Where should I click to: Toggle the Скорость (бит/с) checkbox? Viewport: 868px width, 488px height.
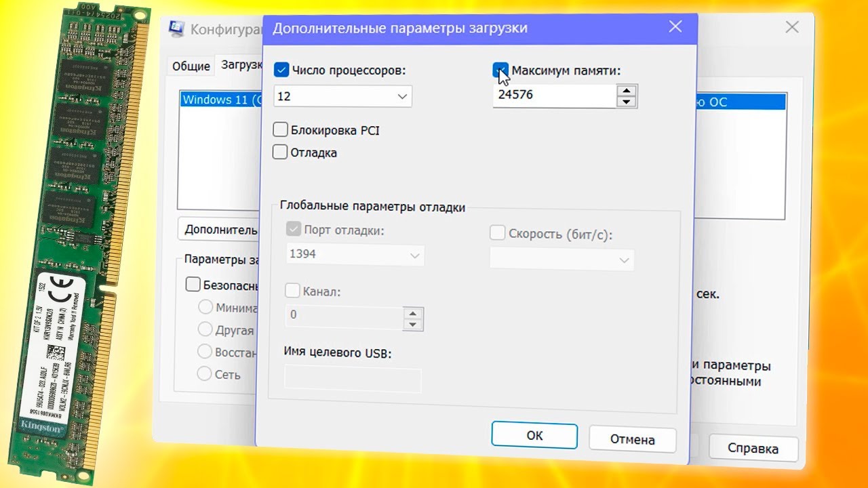coord(497,233)
